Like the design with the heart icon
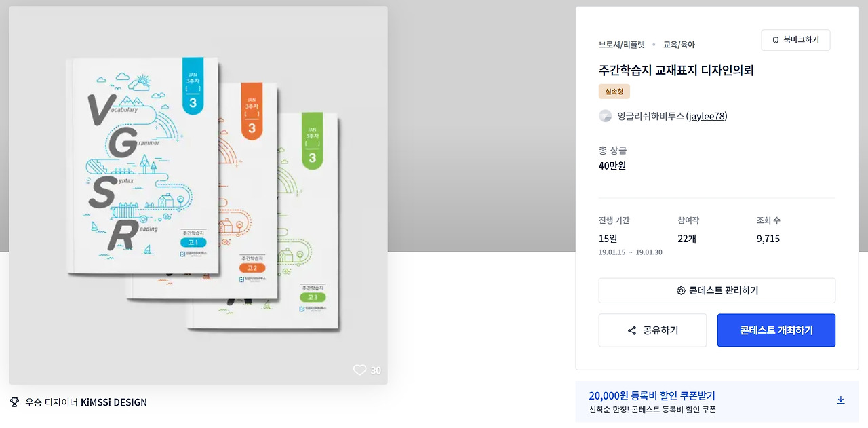The height and width of the screenshot is (428, 868). 359,370
